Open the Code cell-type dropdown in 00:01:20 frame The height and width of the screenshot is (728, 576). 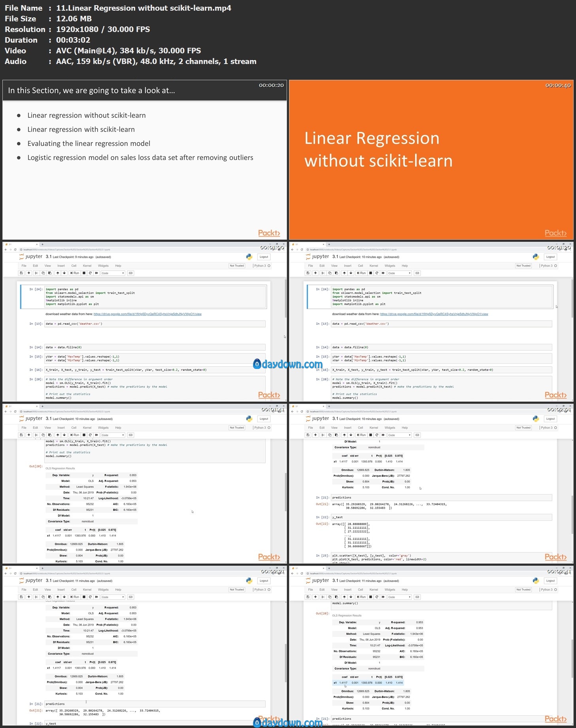[399, 273]
